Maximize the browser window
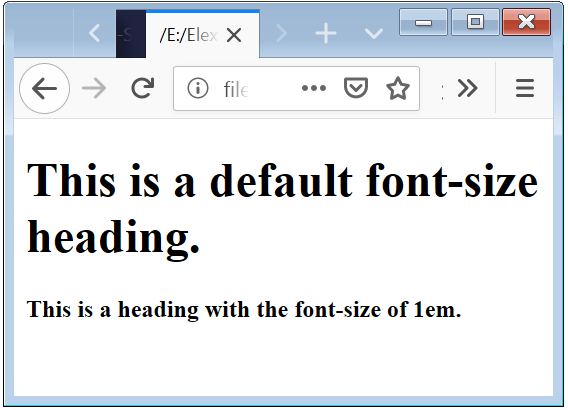This screenshot has height=410, width=568. (475, 22)
